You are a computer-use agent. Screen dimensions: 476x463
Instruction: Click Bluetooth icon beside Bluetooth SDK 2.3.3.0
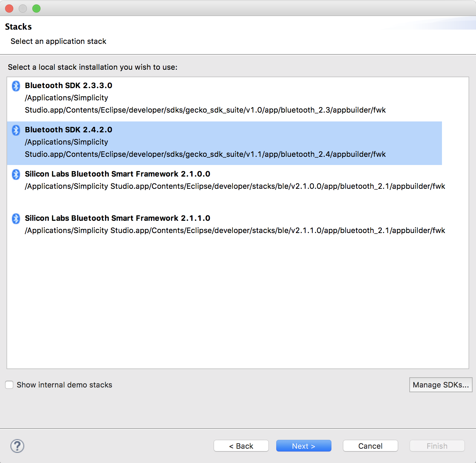16,86
